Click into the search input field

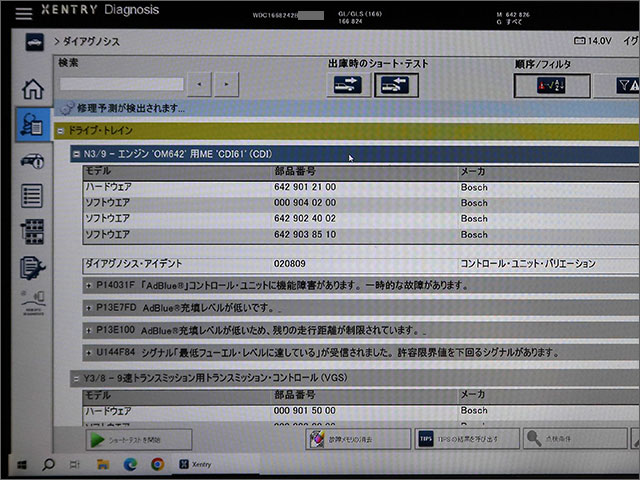122,84
